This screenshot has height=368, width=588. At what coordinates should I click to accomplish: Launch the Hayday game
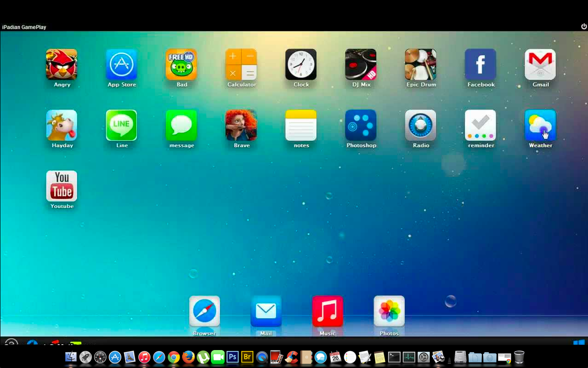(62, 125)
